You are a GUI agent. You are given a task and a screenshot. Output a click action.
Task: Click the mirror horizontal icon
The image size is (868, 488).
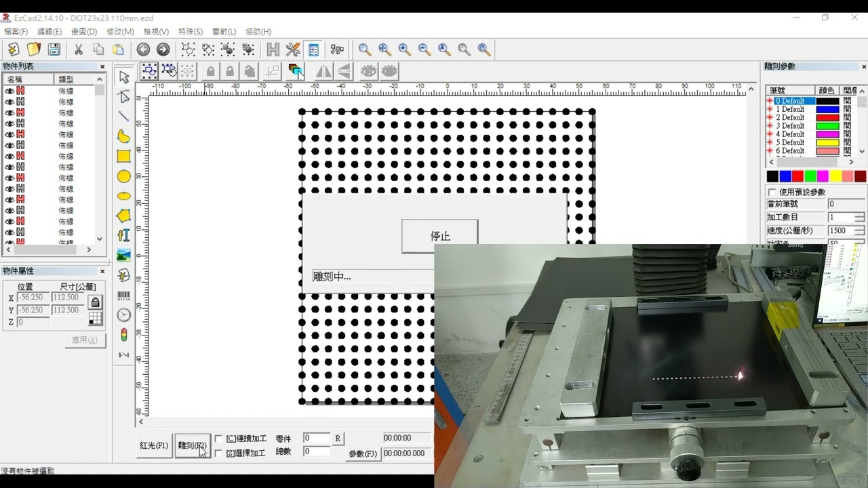(x=323, y=71)
